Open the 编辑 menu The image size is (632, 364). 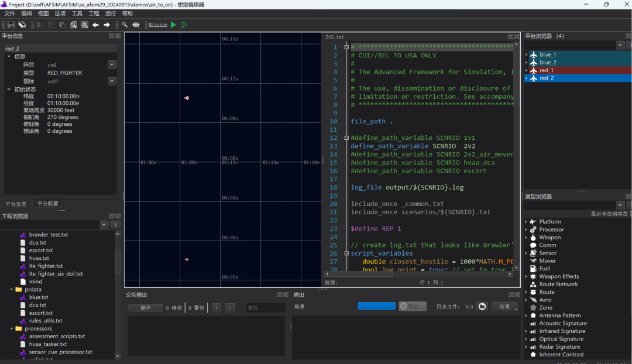click(x=26, y=13)
